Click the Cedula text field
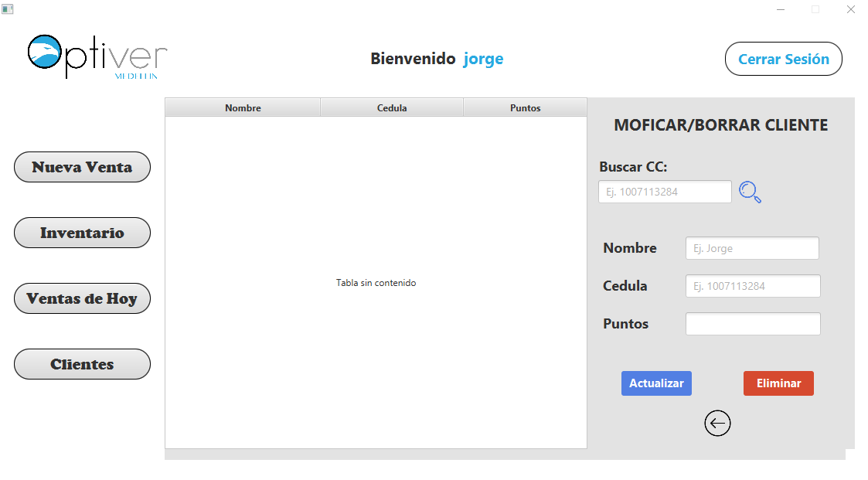Image resolution: width=868 pixels, height=480 pixels. coord(751,285)
